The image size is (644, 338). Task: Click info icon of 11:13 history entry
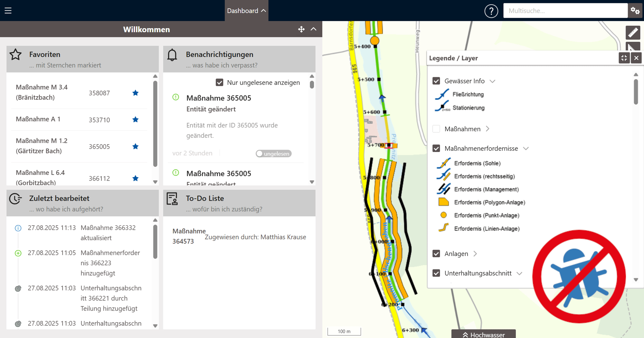pos(18,228)
